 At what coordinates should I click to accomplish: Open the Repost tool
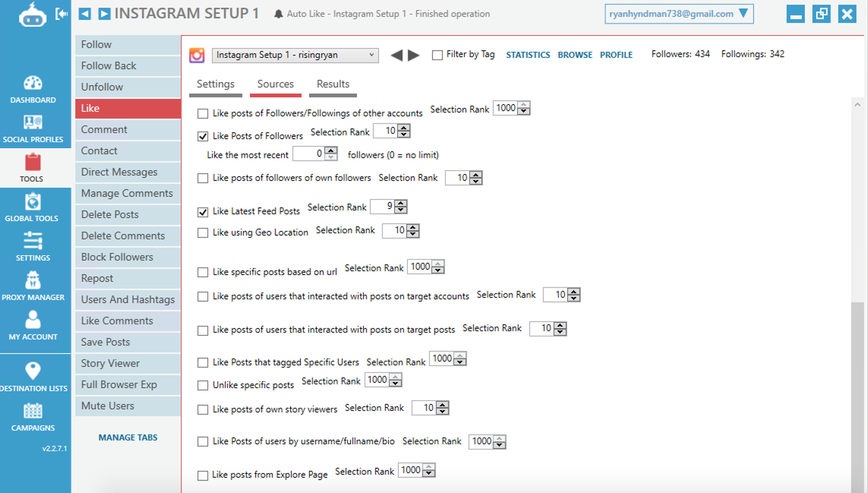pos(128,279)
